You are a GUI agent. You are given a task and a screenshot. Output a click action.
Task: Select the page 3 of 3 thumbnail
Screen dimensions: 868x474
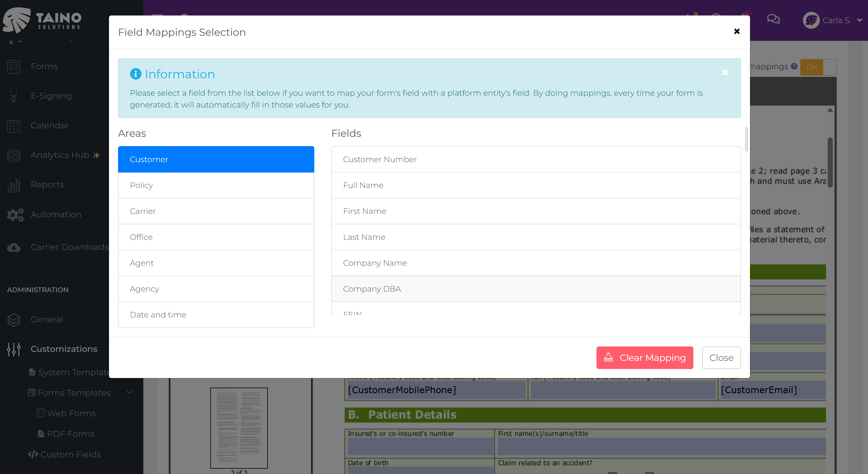pos(239,428)
